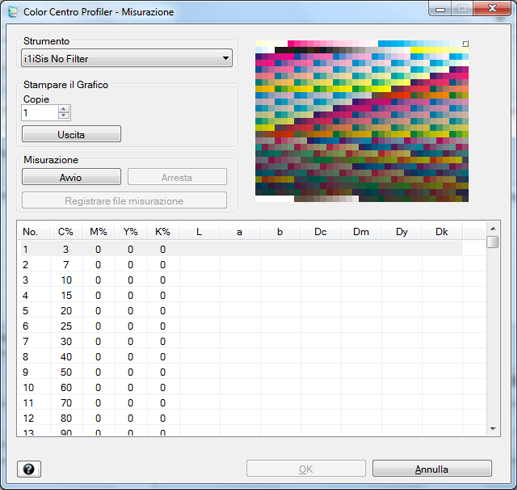The width and height of the screenshot is (517, 490).
Task: Click C% value 80 in row 12
Action: click(66, 418)
